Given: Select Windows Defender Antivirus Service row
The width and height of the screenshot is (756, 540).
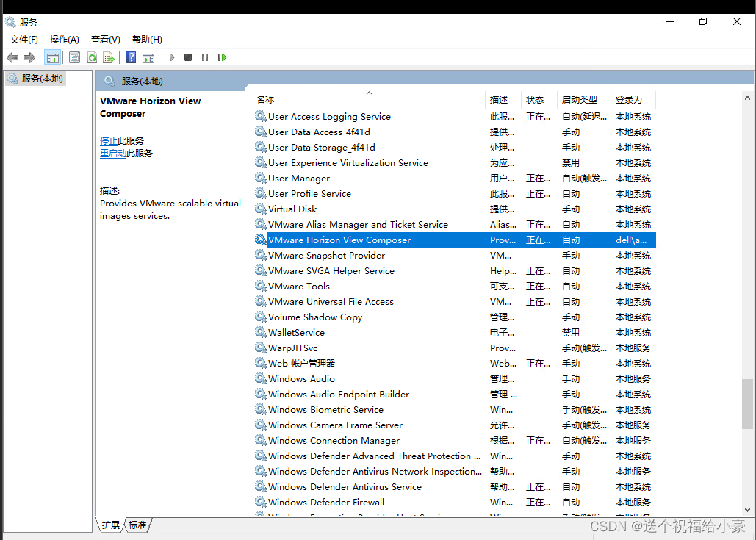Looking at the screenshot, I should click(456, 486).
